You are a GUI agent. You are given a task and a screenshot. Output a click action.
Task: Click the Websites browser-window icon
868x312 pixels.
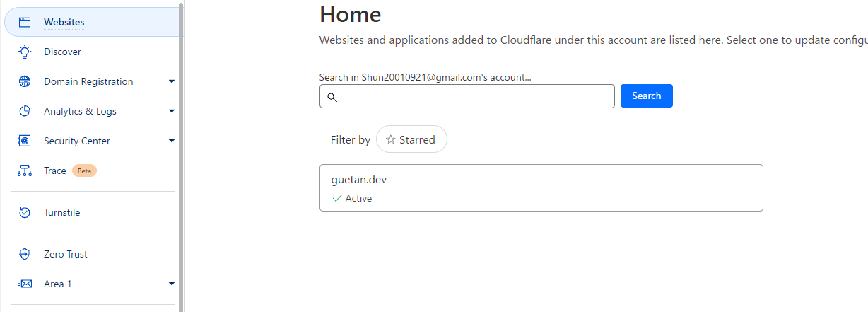tap(25, 22)
